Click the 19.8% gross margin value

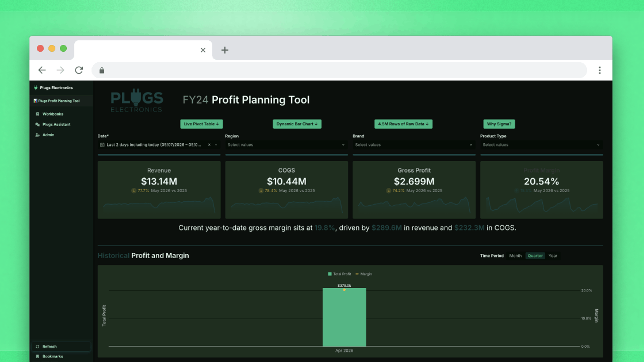pos(325,228)
